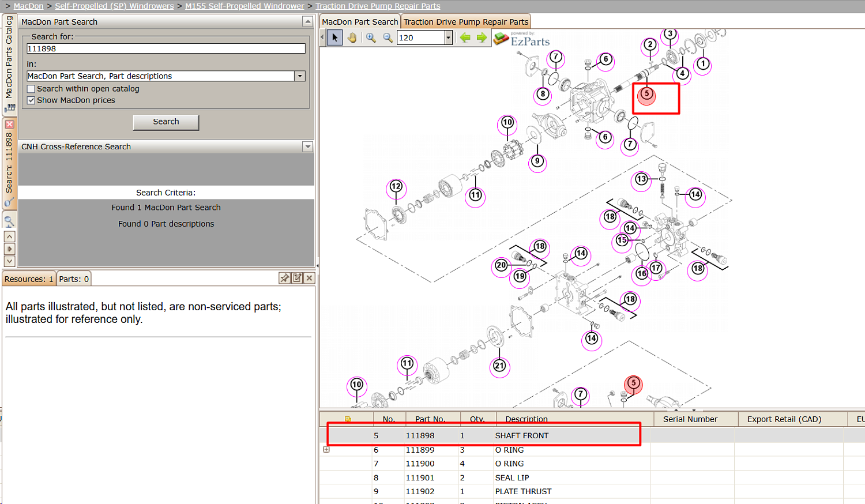Click the up arrow in the side tab strip
This screenshot has height=504, width=865.
[9, 236]
